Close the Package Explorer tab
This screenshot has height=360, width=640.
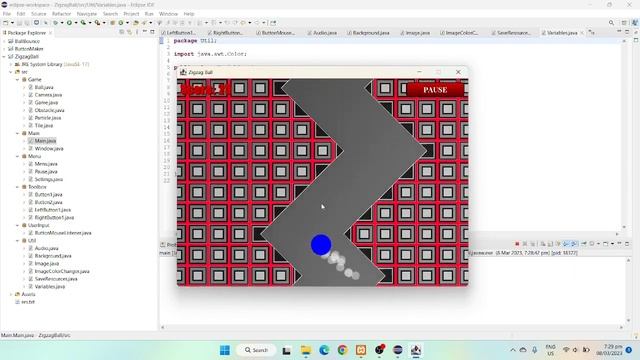coord(51,33)
